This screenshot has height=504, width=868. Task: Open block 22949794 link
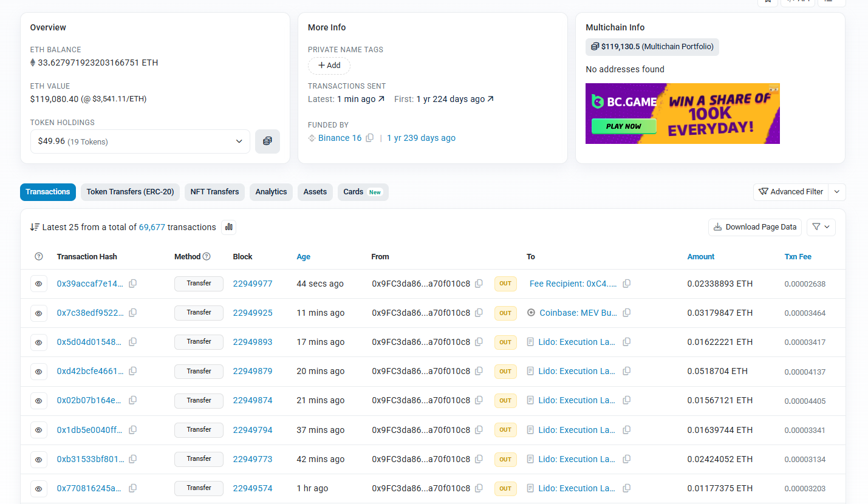[253, 430]
